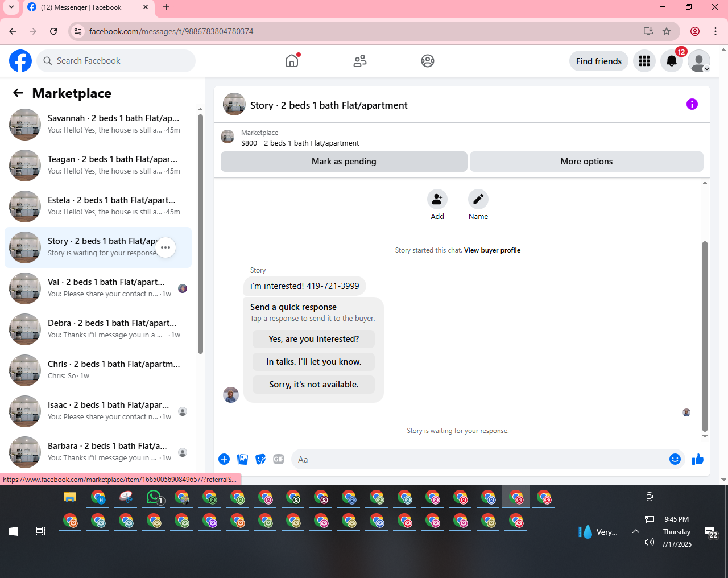Send quick response "In talks. I'll let you know."

(x=314, y=362)
